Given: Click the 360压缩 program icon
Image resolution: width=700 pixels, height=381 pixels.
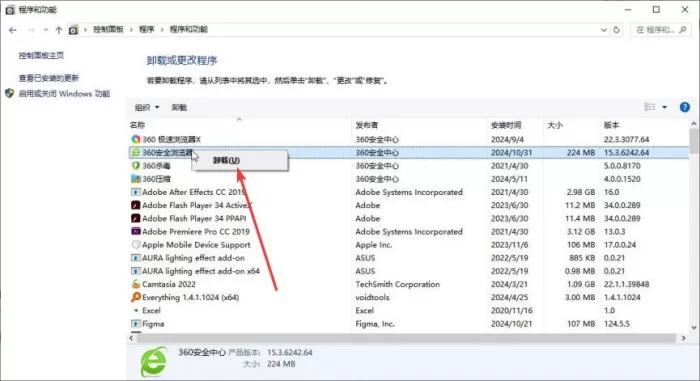Looking at the screenshot, I should point(136,179).
